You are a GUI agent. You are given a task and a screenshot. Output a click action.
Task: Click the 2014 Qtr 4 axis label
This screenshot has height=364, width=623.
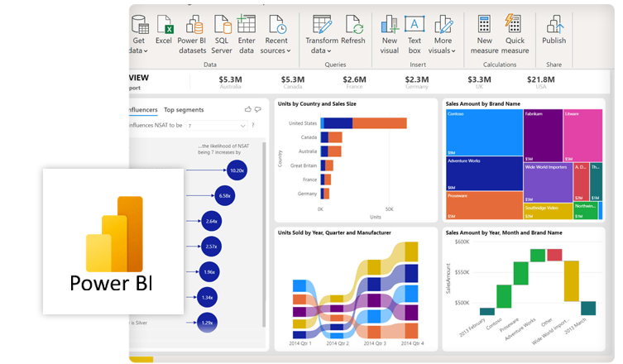click(x=412, y=343)
